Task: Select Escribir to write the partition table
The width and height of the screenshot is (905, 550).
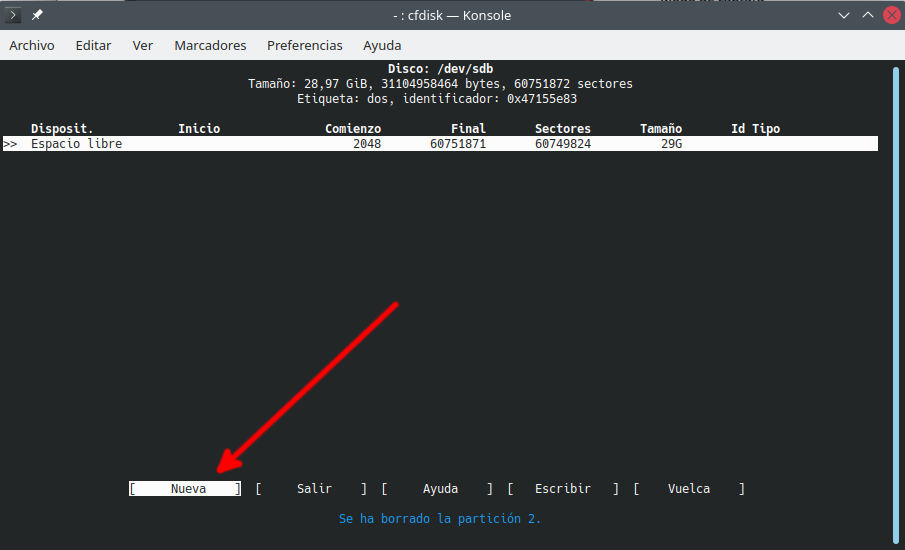Action: (563, 489)
